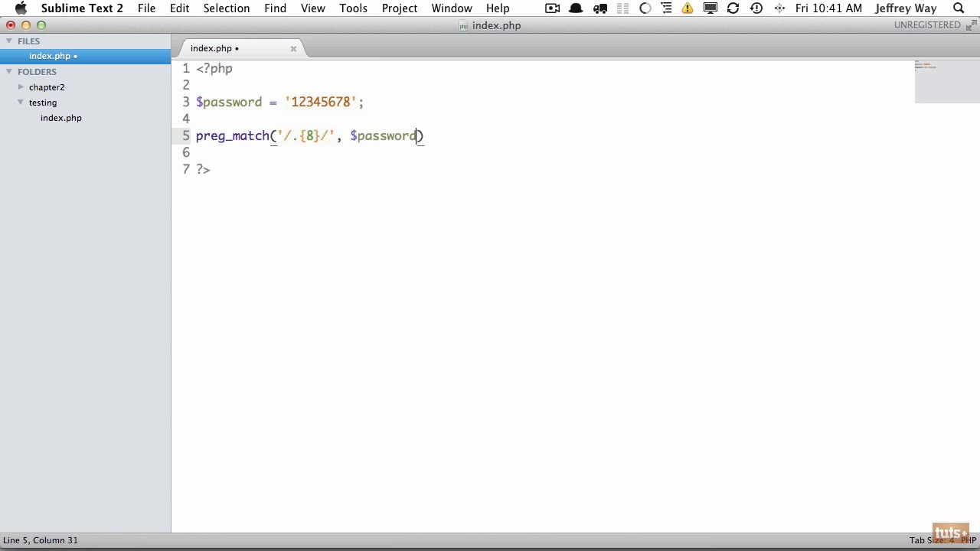Click the striped columns menu bar icon
The width and height of the screenshot is (980, 551).
(x=622, y=8)
